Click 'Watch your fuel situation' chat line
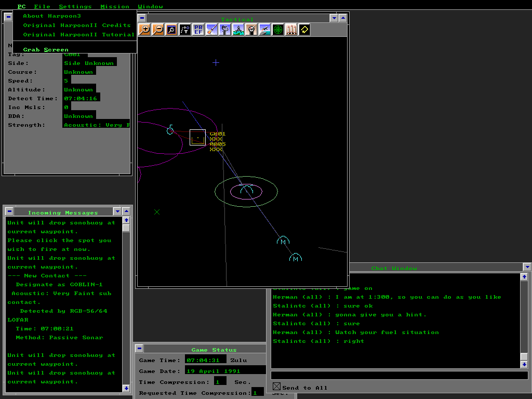 356,332
